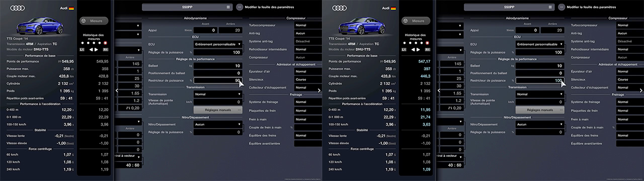Open the Refroidisseur intermédiaire dropdown on left screen
Image resolution: width=644 pixels, height=181 pixels.
(x=308, y=49)
